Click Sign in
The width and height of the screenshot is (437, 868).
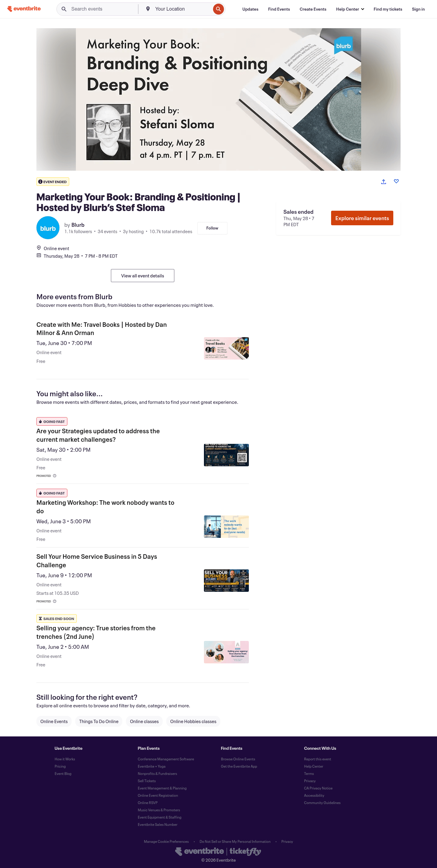[x=418, y=9]
